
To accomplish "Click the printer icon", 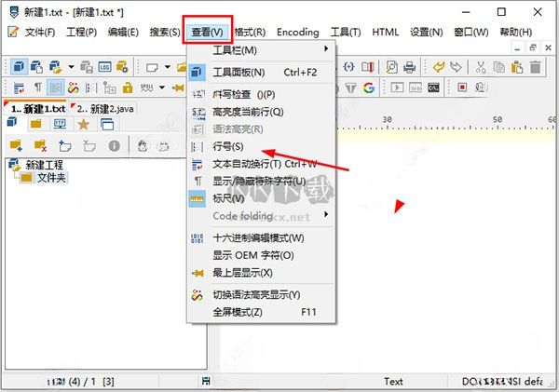I will (409, 67).
